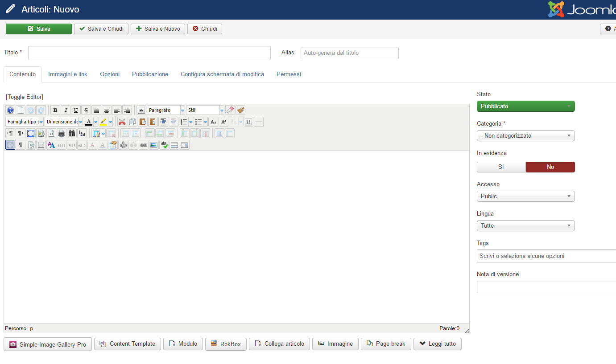Insert a horizontal rule
The height and width of the screenshot is (364, 616).
pyautogui.click(x=259, y=122)
